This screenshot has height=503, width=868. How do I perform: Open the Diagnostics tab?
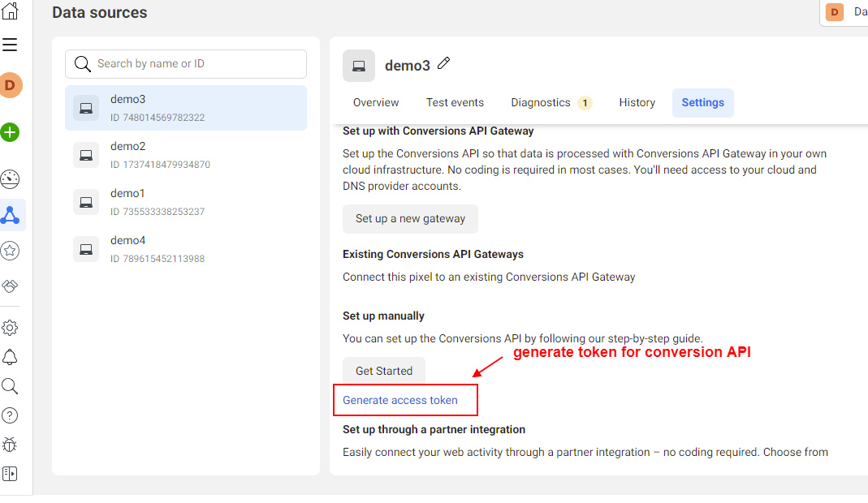point(551,102)
